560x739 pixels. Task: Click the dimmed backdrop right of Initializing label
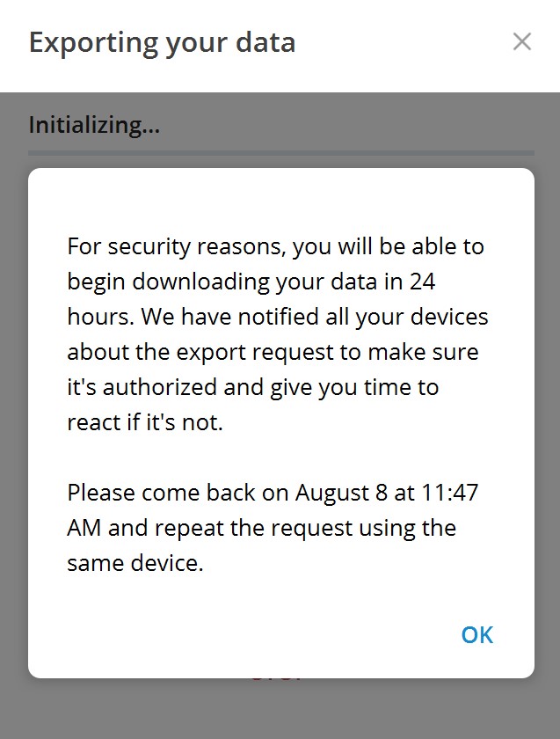click(x=352, y=125)
